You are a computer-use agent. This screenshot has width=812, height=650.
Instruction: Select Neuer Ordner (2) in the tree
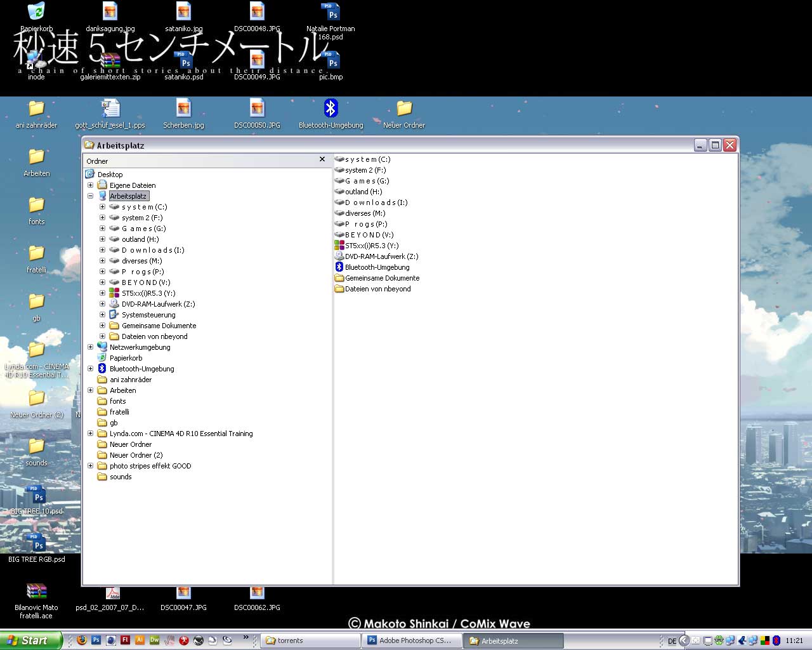(136, 455)
